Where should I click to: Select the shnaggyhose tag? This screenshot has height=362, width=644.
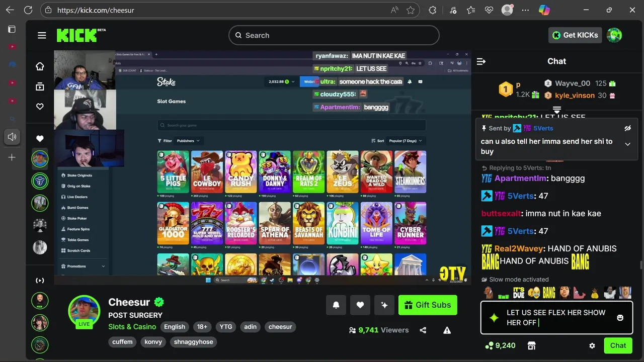pyautogui.click(x=194, y=342)
